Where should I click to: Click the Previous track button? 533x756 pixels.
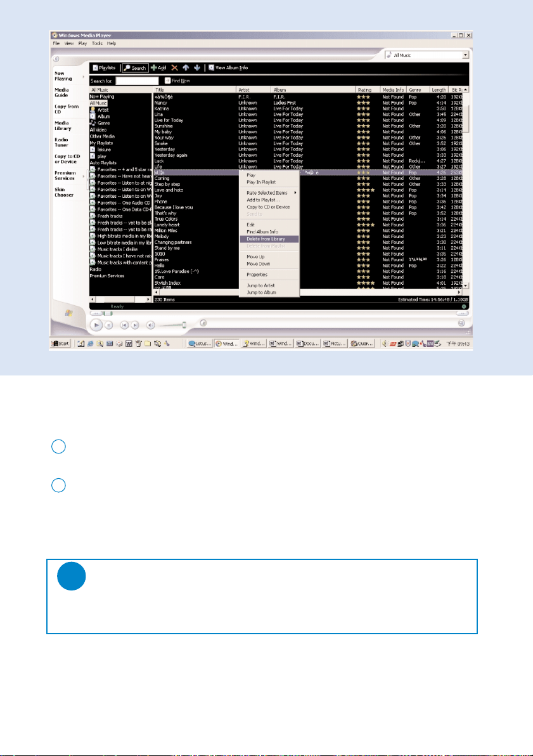pyautogui.click(x=124, y=325)
